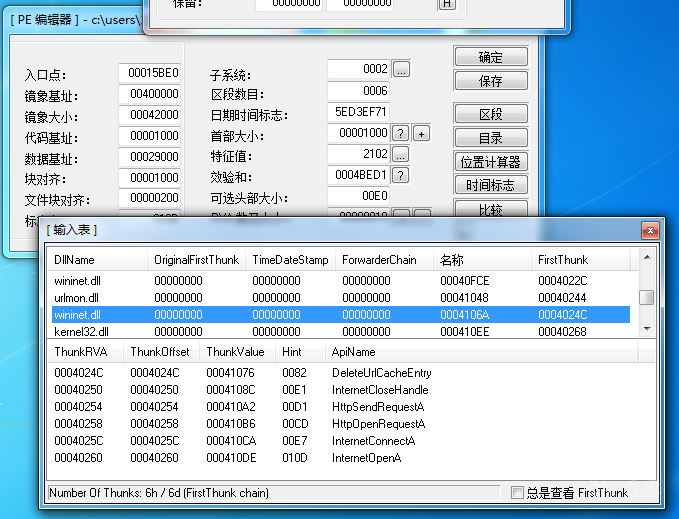Image resolution: width=679 pixels, height=519 pixels.
Task: Click the 镜象基址 field 00400000
Action: [149, 93]
